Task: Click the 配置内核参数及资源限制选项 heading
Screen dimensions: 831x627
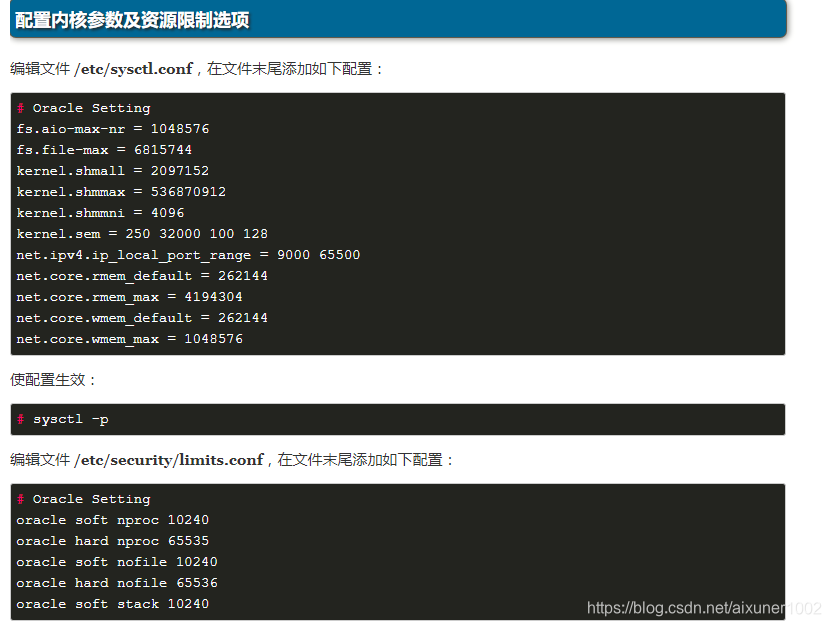Action: pyautogui.click(x=132, y=20)
